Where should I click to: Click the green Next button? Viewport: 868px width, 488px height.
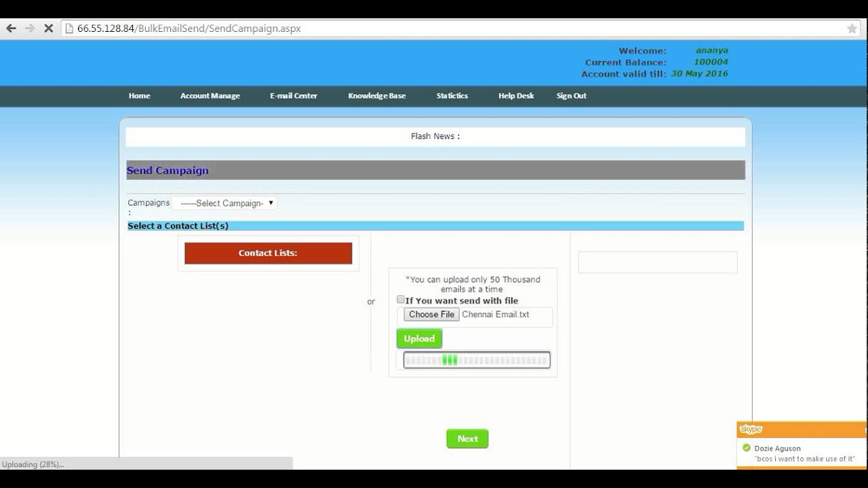(x=467, y=439)
